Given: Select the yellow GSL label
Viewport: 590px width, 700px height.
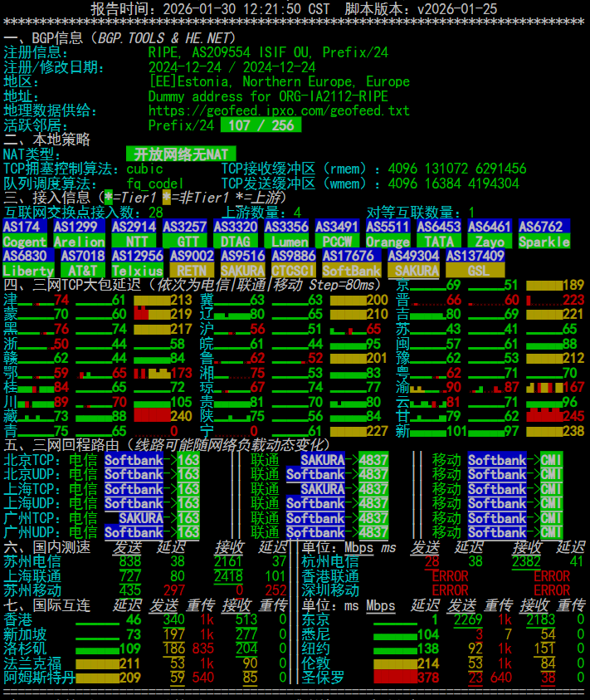Looking at the screenshot, I should coord(475,271).
